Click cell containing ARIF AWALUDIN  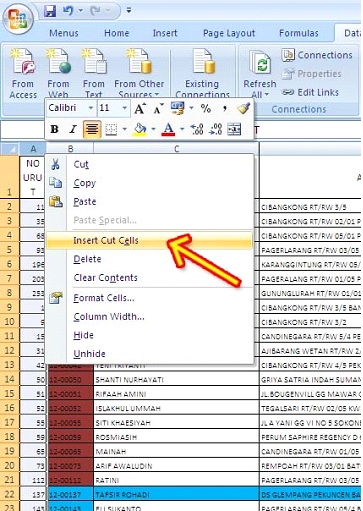[176, 466]
